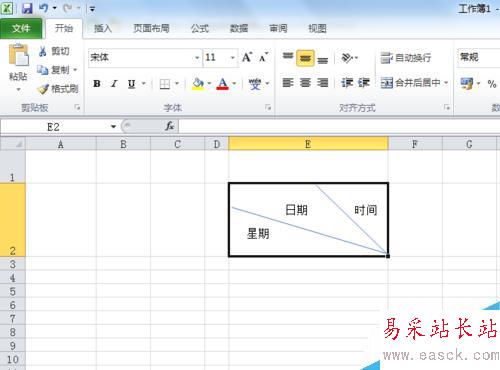
Task: Open the 审阅 (Review) tab
Action: tap(278, 29)
